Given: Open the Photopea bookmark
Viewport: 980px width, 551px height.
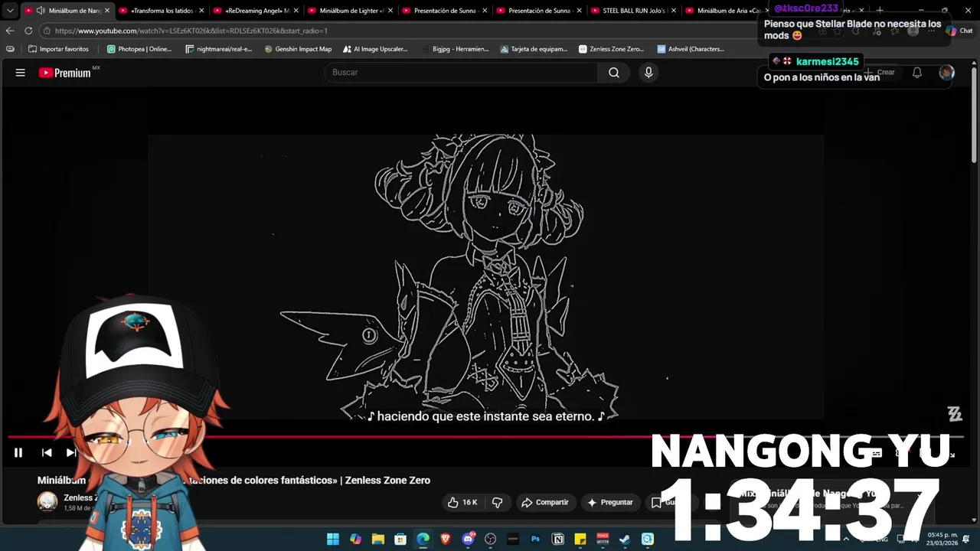Looking at the screenshot, I should [139, 49].
